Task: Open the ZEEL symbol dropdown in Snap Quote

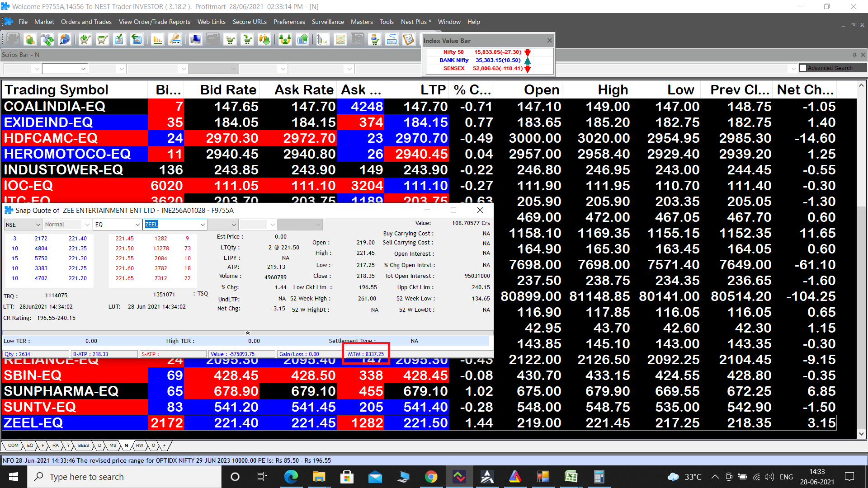Action: pyautogui.click(x=175, y=225)
